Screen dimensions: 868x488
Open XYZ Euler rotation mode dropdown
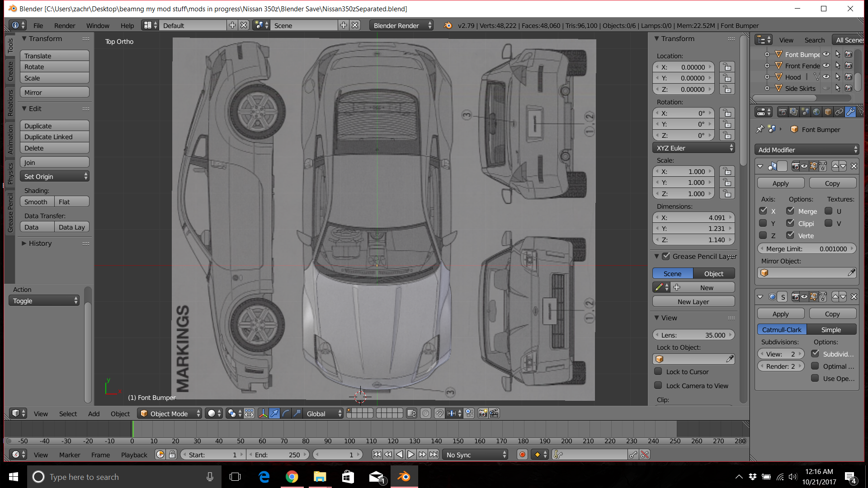693,148
